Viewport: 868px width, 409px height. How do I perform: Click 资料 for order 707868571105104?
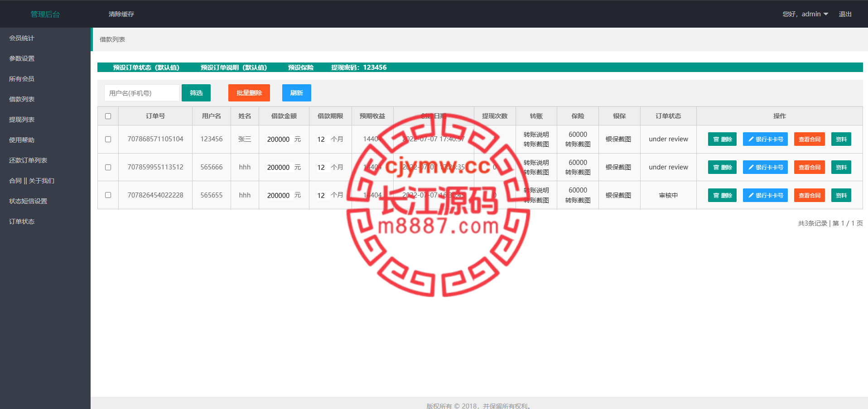pyautogui.click(x=841, y=139)
